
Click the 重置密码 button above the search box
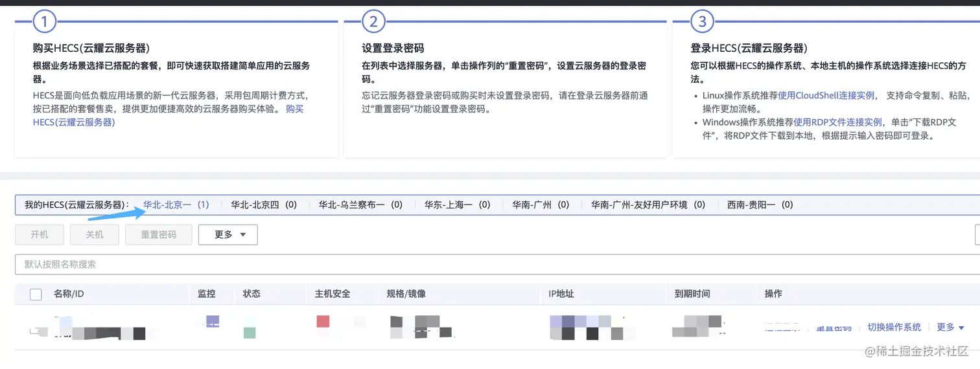pyautogui.click(x=159, y=234)
